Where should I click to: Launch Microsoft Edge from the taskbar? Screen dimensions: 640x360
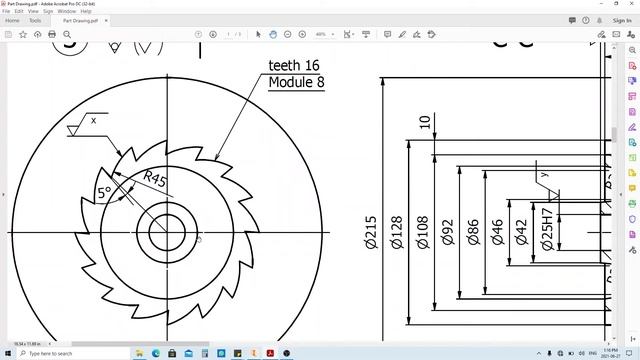pyautogui.click(x=156, y=353)
